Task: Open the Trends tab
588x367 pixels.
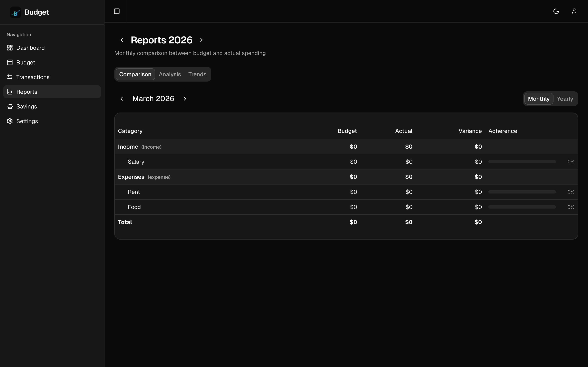Action: pyautogui.click(x=197, y=74)
